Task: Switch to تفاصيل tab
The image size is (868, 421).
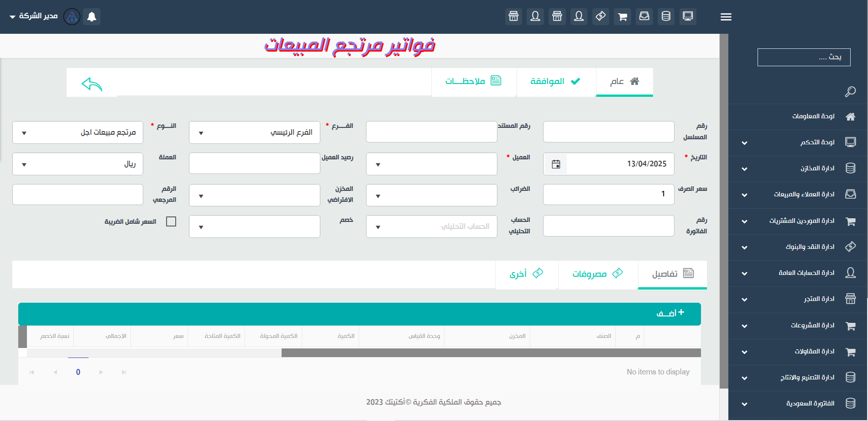Action: click(x=672, y=274)
